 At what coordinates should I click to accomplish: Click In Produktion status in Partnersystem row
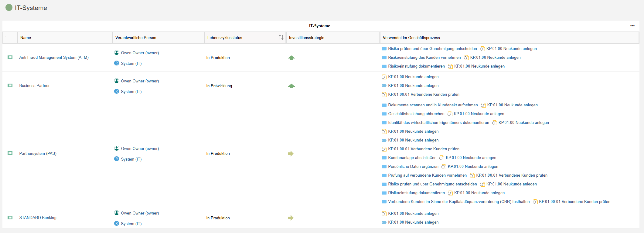click(x=218, y=153)
